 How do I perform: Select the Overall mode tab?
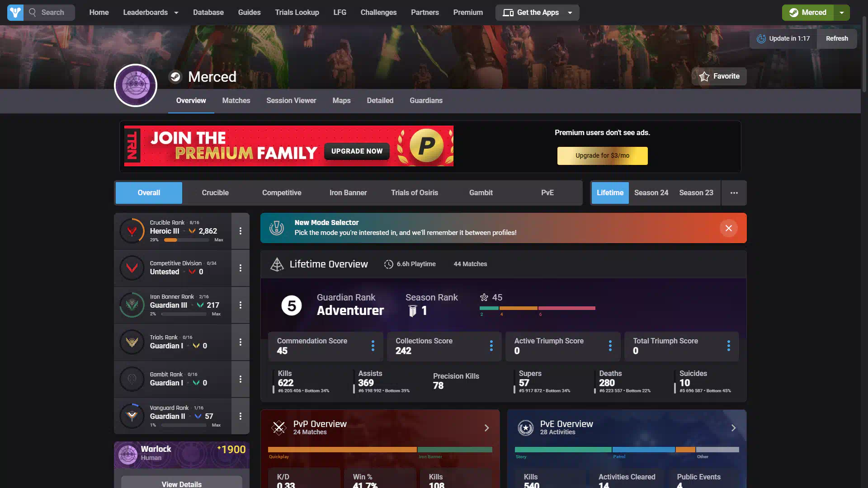[149, 193]
